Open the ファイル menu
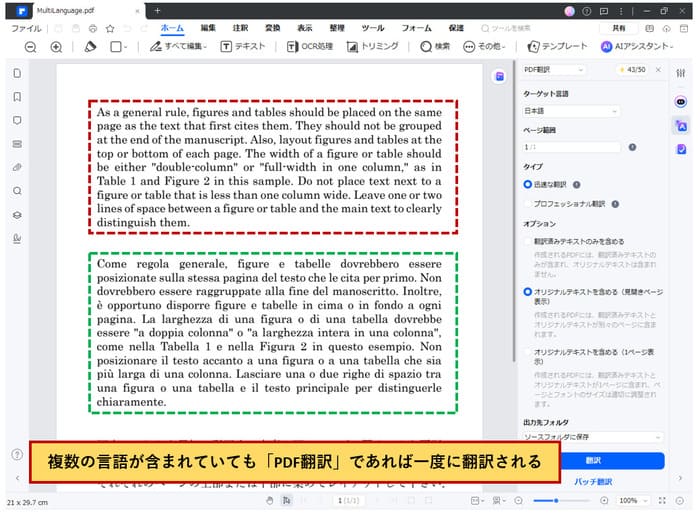This screenshot has height=514, width=700. 26,29
